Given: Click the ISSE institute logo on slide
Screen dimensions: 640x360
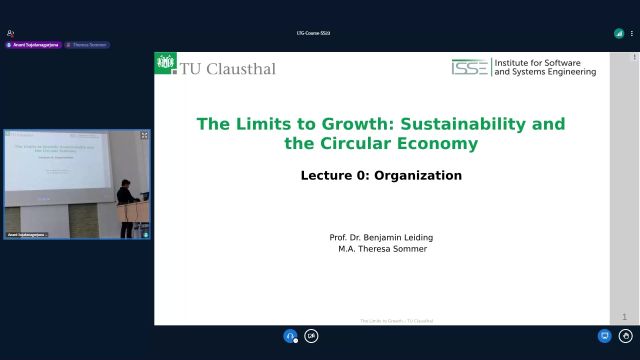Looking at the screenshot, I should [x=524, y=67].
